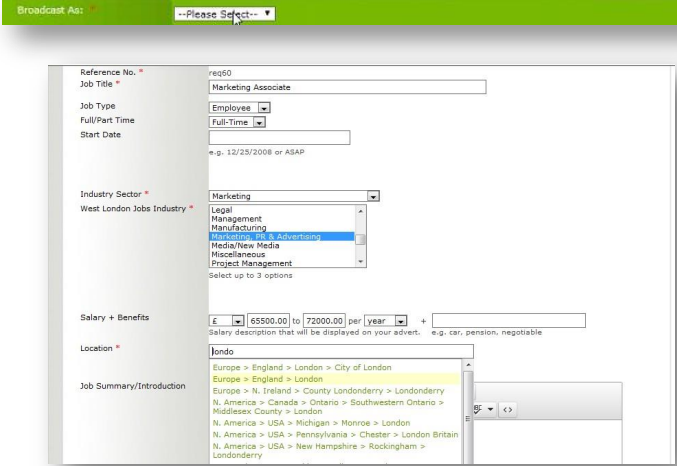Choose County Londonderry > Londonderry suggestion
Image resolution: width=677 pixels, height=466 pixels.
point(328,391)
